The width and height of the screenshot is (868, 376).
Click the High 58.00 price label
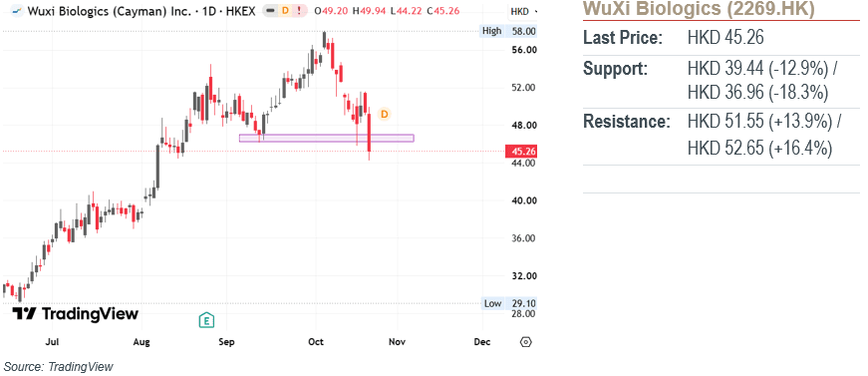point(508,31)
